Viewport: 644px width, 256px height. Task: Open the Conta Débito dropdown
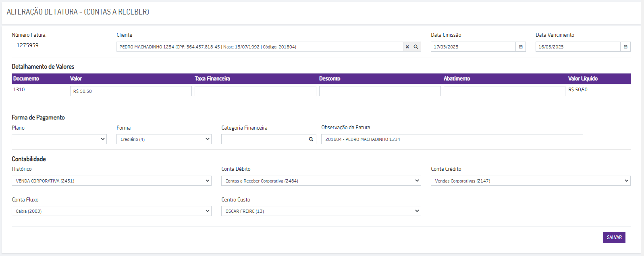click(321, 181)
